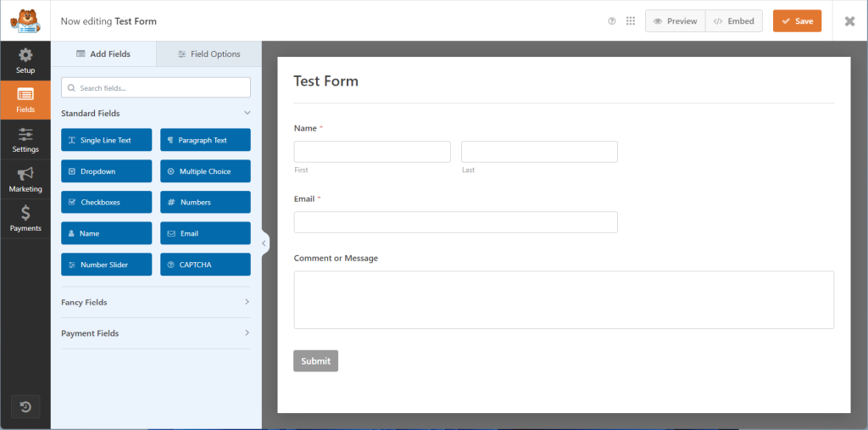Preview the form
This screenshot has height=430, width=868.
tap(676, 21)
